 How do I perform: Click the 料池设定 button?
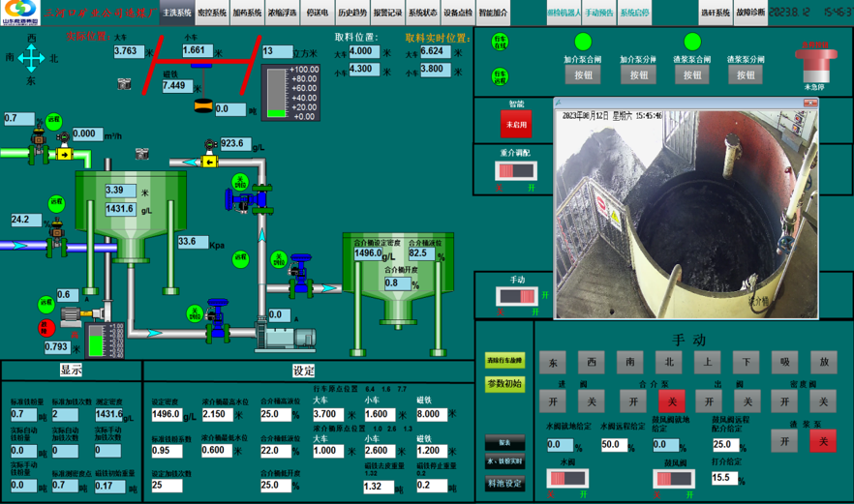504,483
